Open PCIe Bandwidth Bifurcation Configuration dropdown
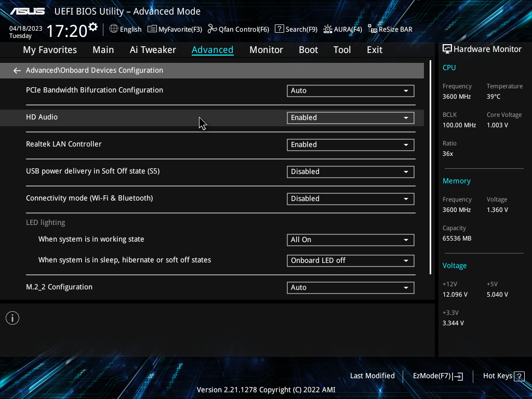The image size is (532, 399). point(351,90)
